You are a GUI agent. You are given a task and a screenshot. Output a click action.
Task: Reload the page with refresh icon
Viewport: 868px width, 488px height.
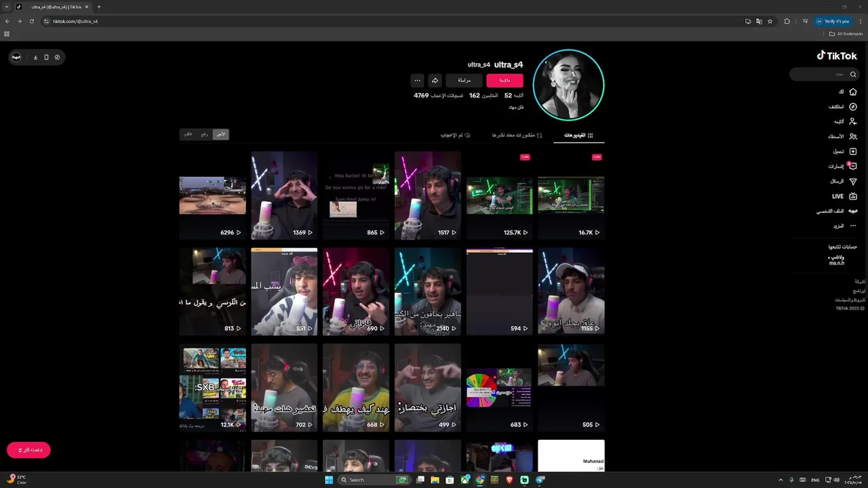(x=32, y=21)
